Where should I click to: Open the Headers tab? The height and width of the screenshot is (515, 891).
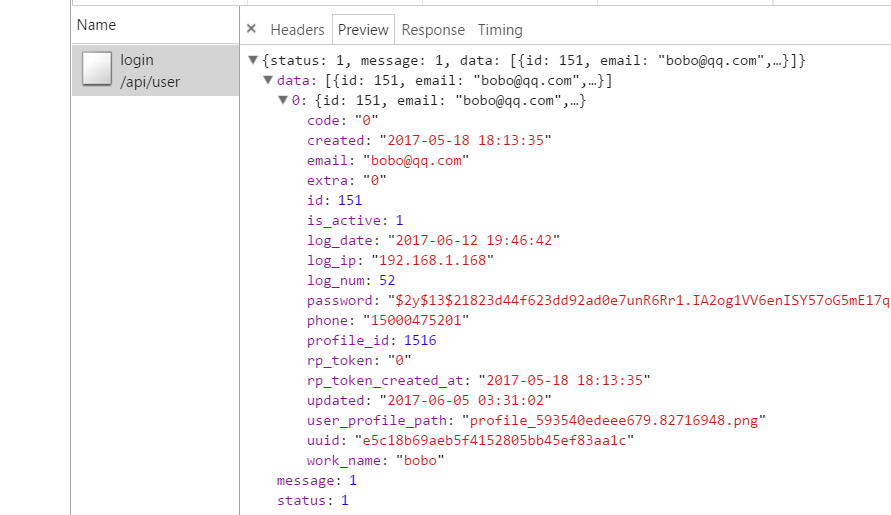297,30
